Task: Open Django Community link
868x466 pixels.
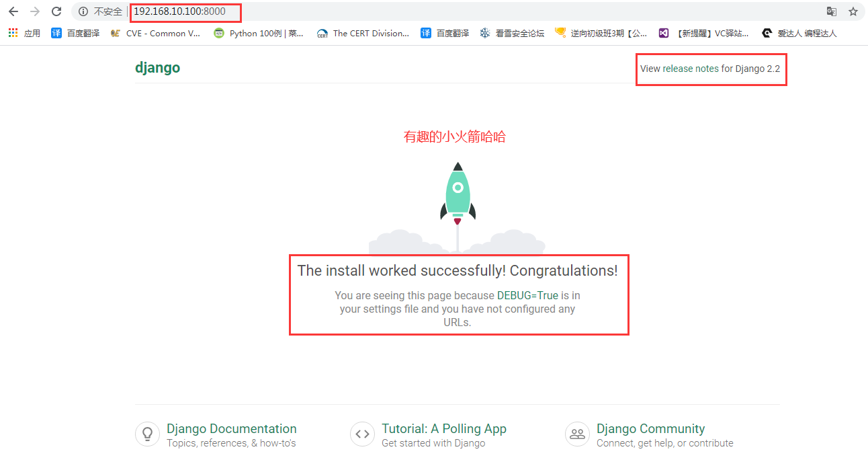Action: pyautogui.click(x=651, y=428)
